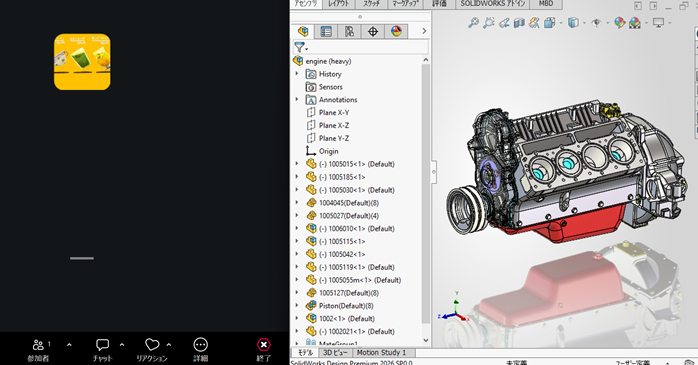
Task: Open the View Orientation dropdown arrow
Action: point(560,23)
